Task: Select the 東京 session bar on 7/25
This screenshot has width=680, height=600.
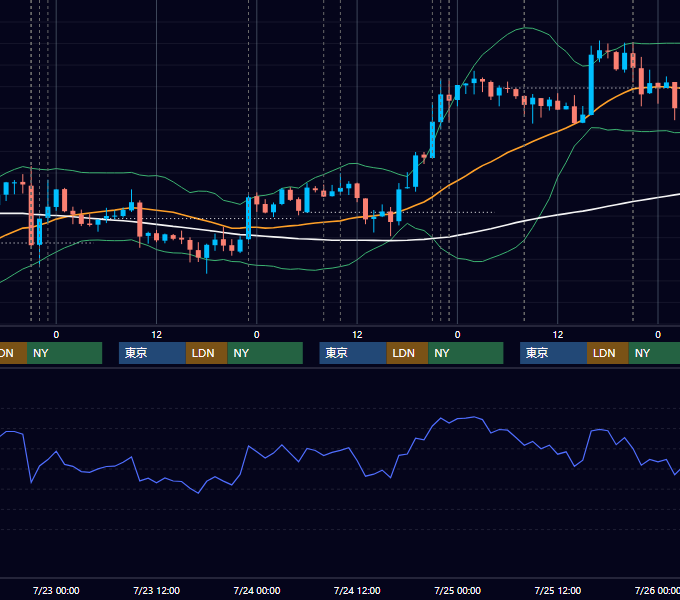Action: click(553, 353)
